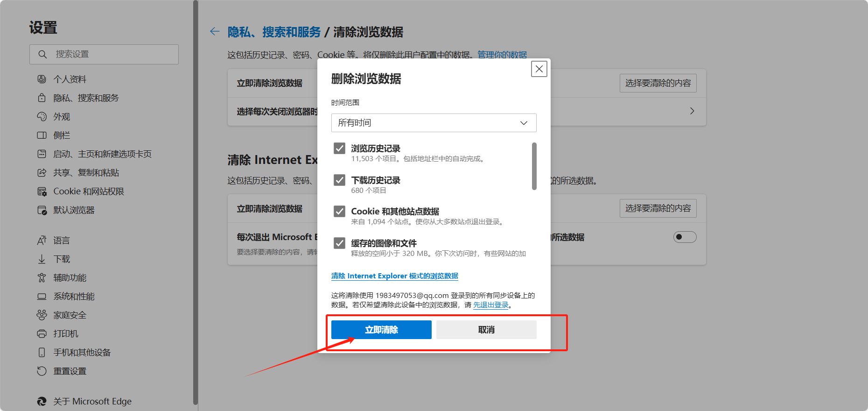Expand the 选择每次关闭浏览器时 row chevron
This screenshot has width=868, height=411.
point(692,111)
